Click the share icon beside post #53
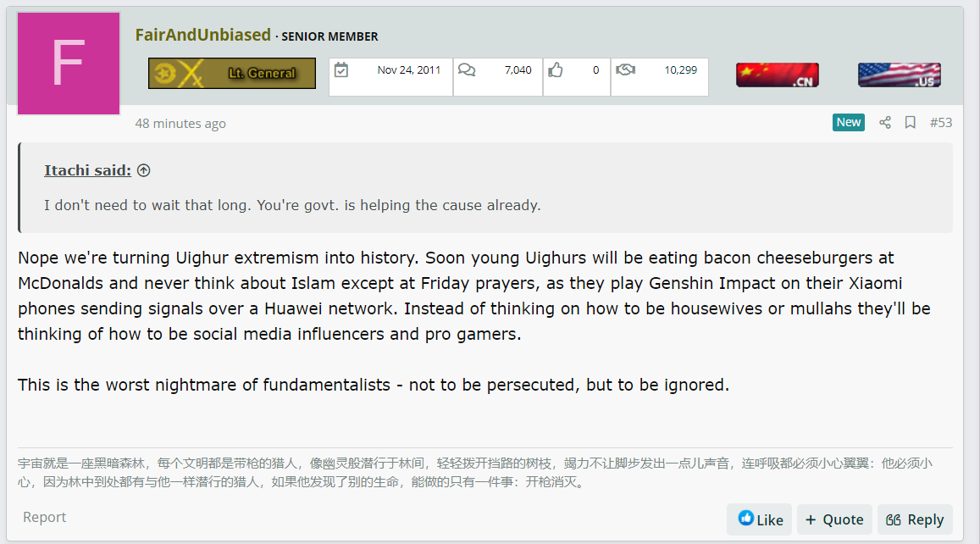The width and height of the screenshot is (980, 544). 884,123
